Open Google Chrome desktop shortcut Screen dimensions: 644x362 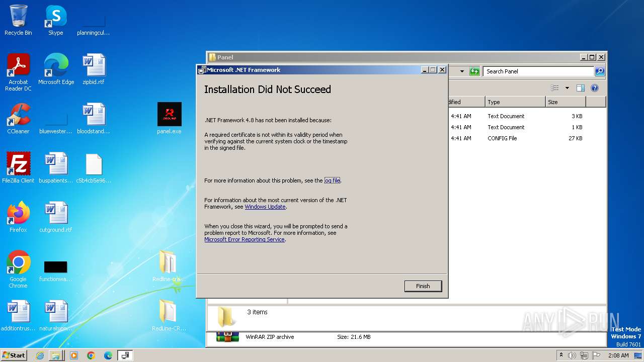point(18,269)
